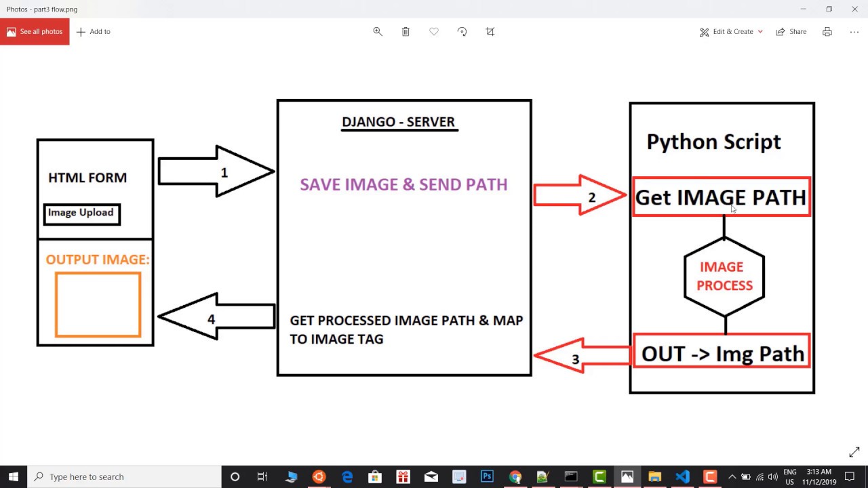Switch the ENG US input language
Image resolution: width=868 pixels, height=488 pixels.
(x=789, y=476)
